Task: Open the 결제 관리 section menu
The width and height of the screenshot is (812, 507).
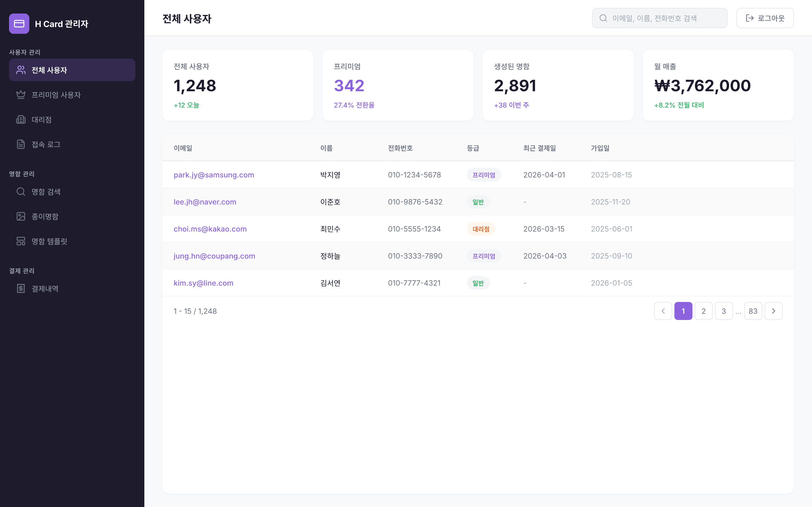Action: [x=21, y=271]
